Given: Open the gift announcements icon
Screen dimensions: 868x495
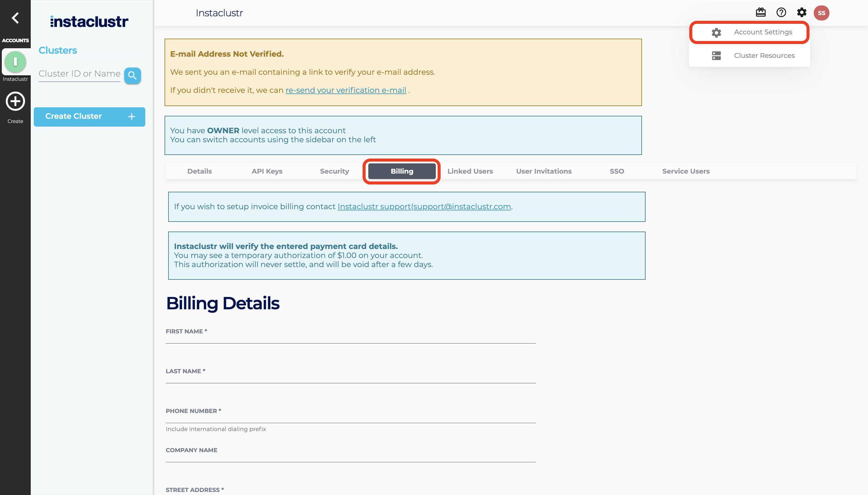Looking at the screenshot, I should [761, 13].
